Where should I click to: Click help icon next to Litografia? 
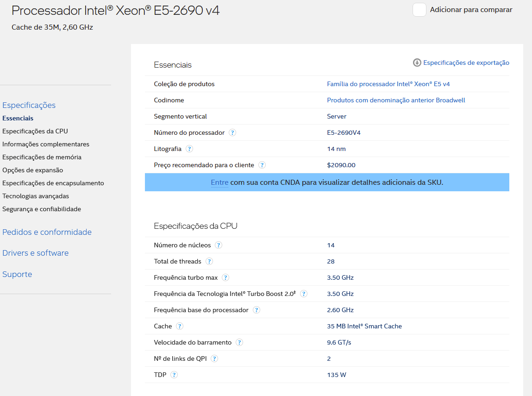coord(189,149)
